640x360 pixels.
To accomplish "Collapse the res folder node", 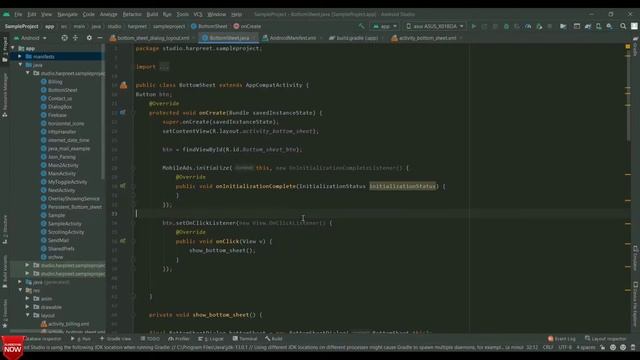I will [x=20, y=290].
